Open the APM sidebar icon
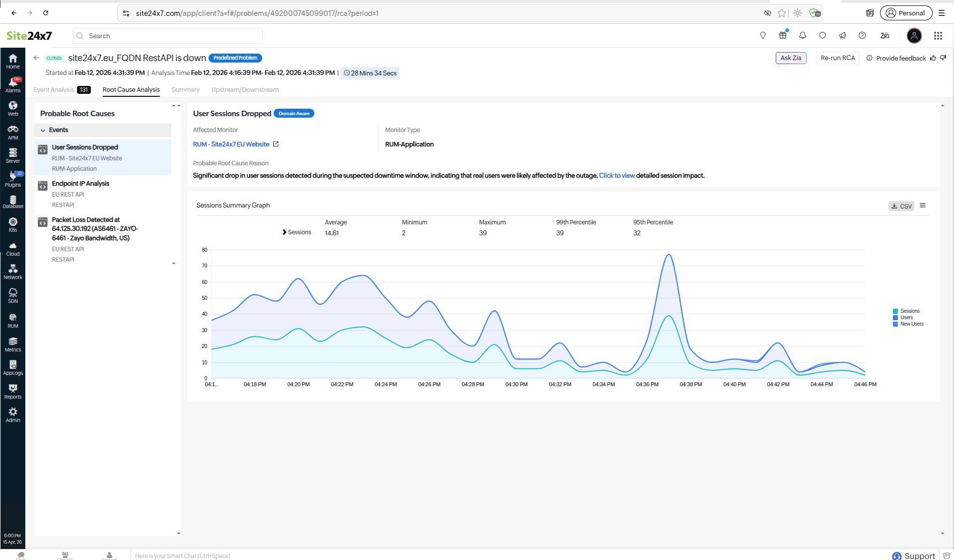Screen dimensions: 954x560 13,132
